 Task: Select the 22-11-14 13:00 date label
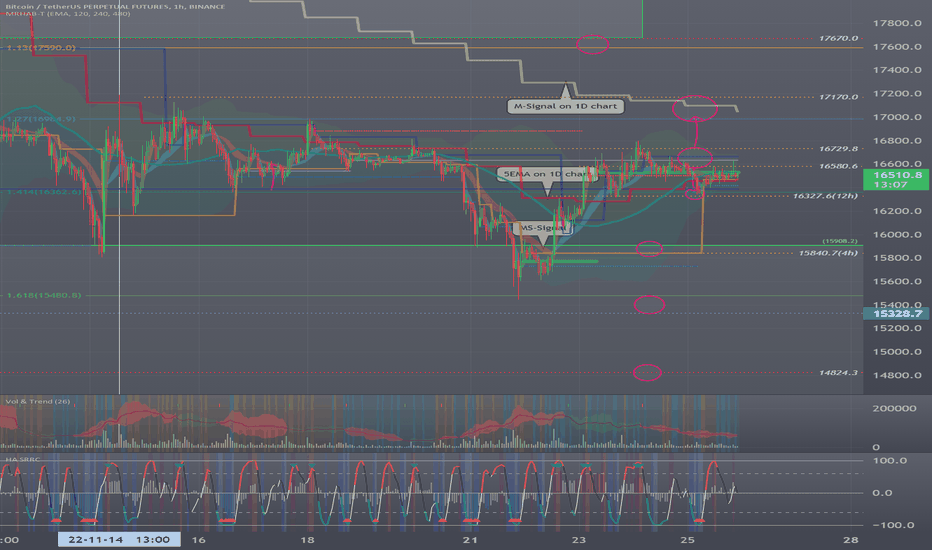[x=119, y=539]
